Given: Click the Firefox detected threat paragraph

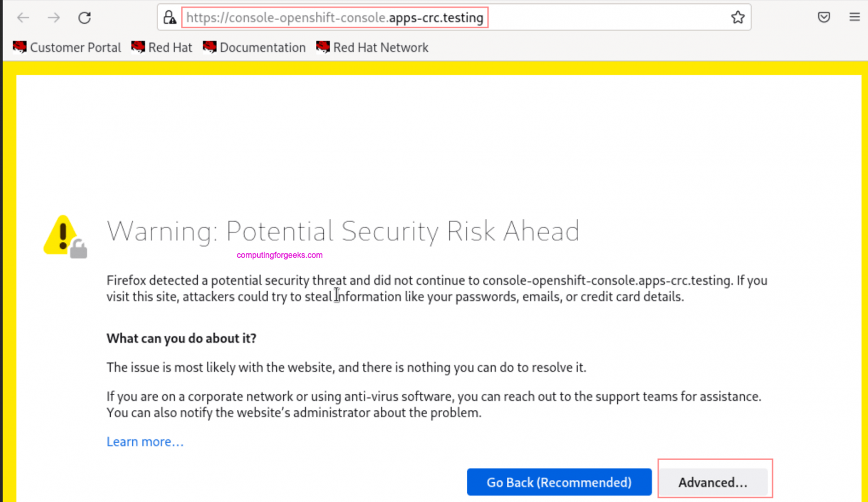Looking at the screenshot, I should pos(436,288).
